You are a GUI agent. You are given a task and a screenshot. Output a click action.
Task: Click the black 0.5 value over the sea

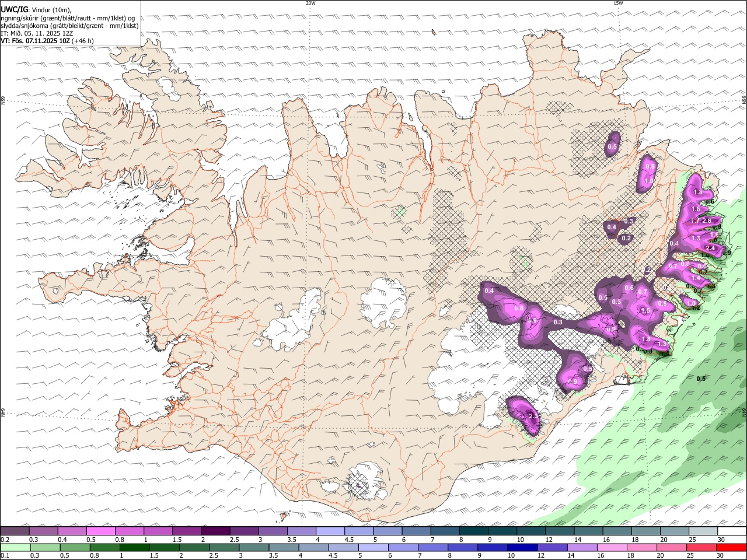pos(701,379)
